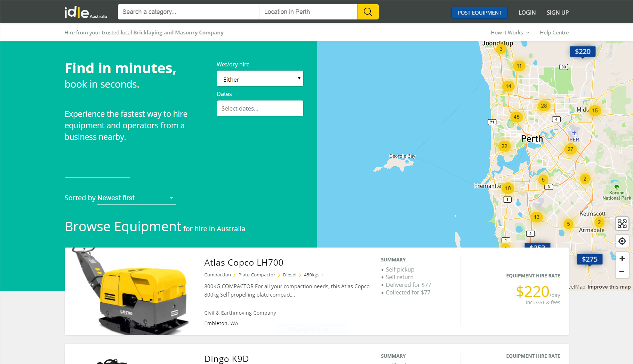Image resolution: width=633 pixels, height=364 pixels.
Task: Click the POST EQUIPMENT button
Action: (479, 13)
